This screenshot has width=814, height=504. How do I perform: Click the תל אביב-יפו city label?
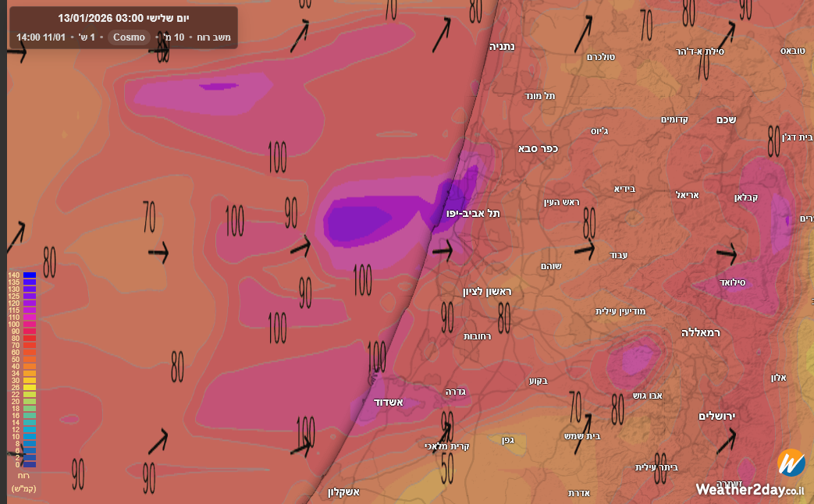coord(473,213)
